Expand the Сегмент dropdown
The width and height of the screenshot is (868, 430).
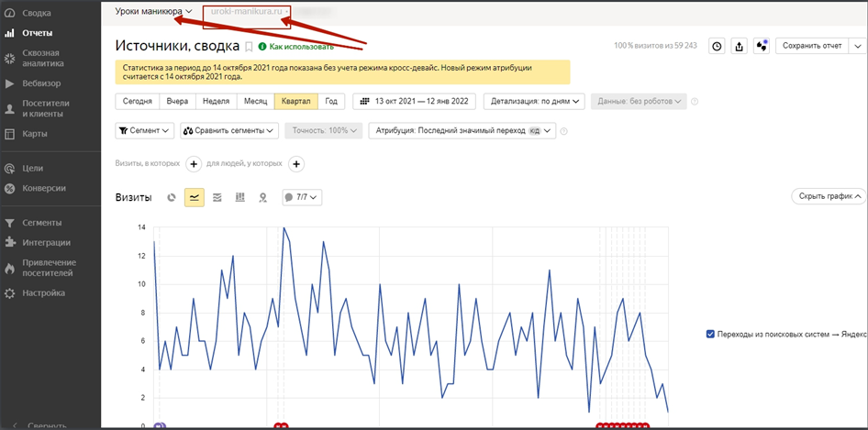click(145, 131)
